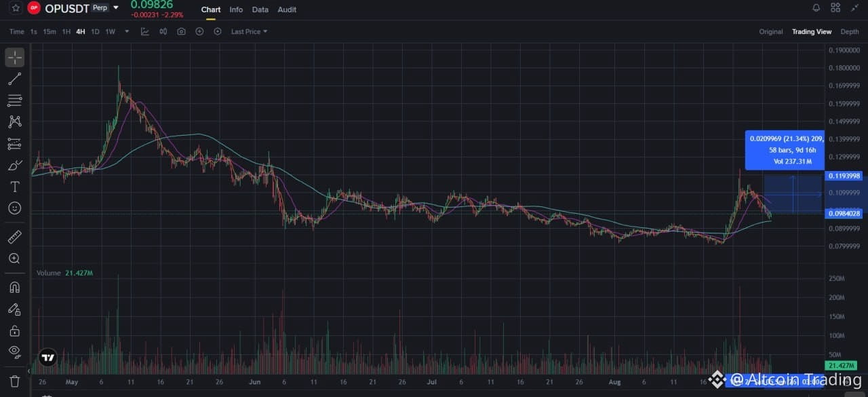
Task: Click the blue measurement info box
Action: [785, 150]
